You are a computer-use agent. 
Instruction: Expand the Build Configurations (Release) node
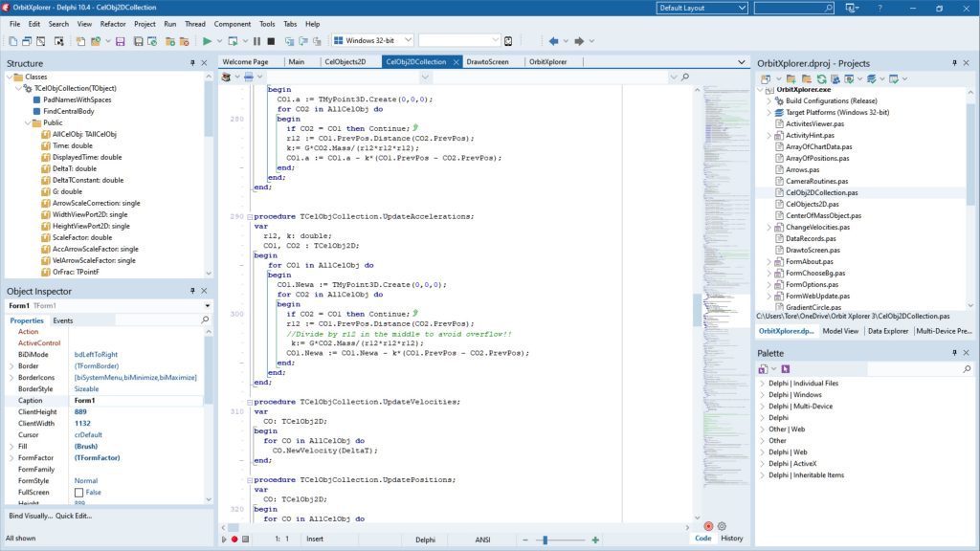(x=768, y=101)
